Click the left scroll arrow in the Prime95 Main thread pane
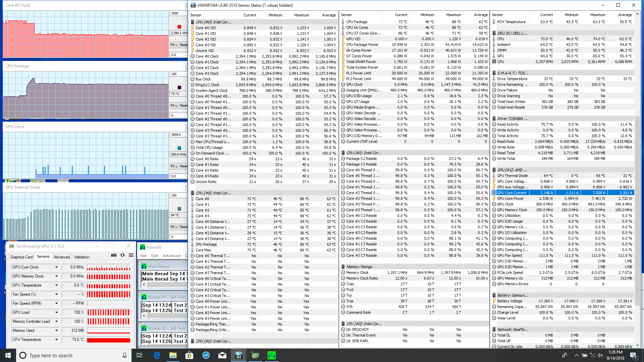 coord(144,285)
